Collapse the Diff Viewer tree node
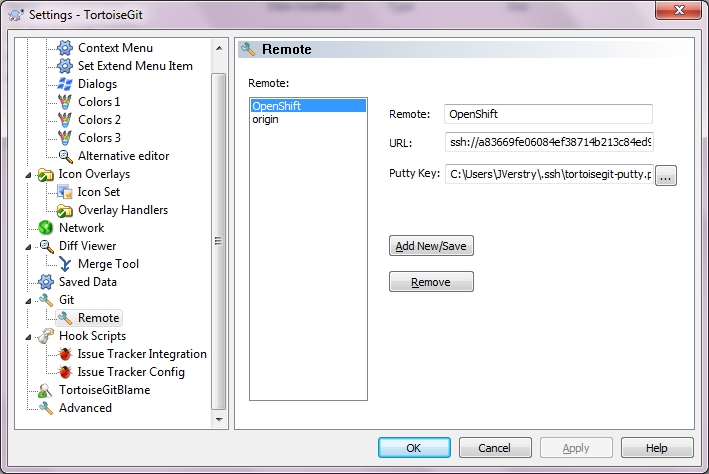This screenshot has width=709, height=474. click(x=28, y=247)
